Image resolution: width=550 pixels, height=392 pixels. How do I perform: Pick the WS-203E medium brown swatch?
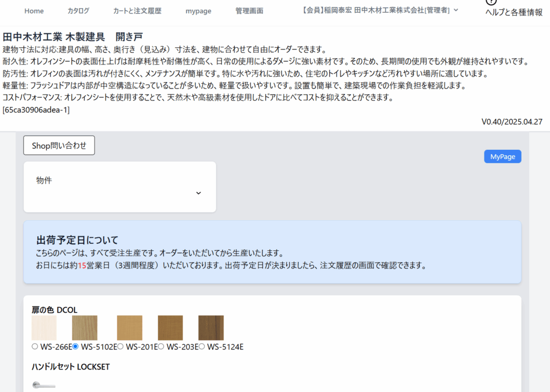pos(170,328)
